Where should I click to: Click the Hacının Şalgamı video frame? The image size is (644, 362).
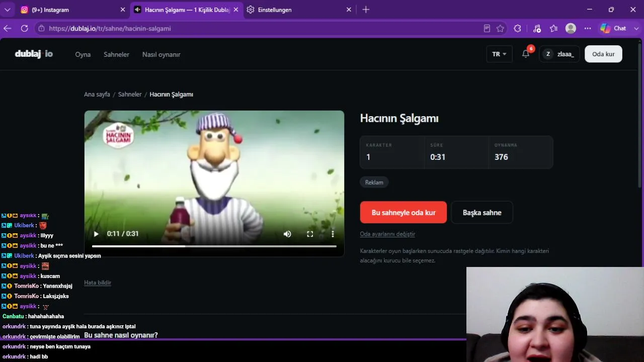214,184
